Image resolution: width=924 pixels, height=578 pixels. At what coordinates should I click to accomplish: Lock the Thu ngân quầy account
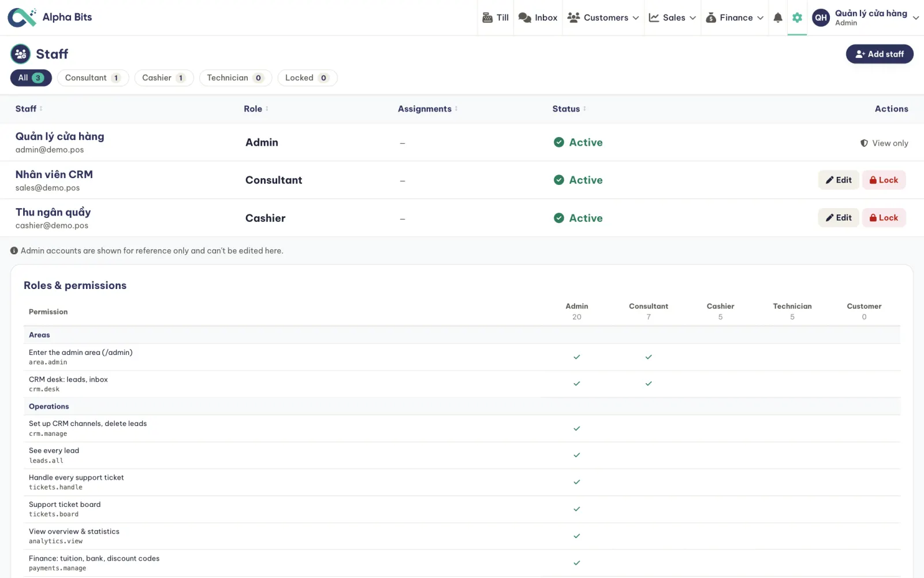(884, 218)
